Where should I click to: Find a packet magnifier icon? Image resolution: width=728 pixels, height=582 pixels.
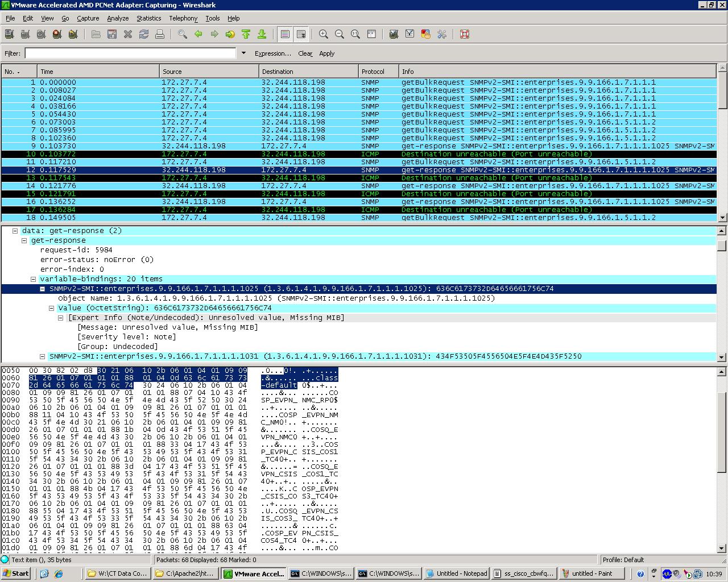click(183, 34)
